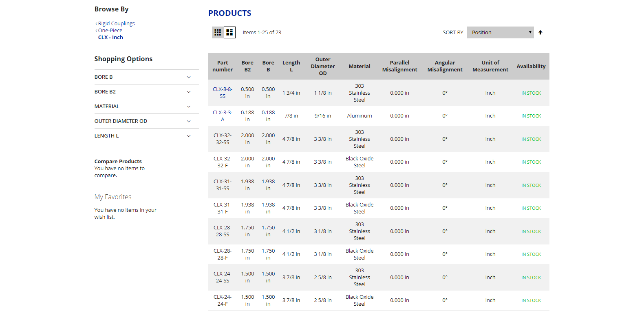The image size is (644, 311).
Task: Open part CLX-3-3-A
Action: pyautogui.click(x=223, y=116)
